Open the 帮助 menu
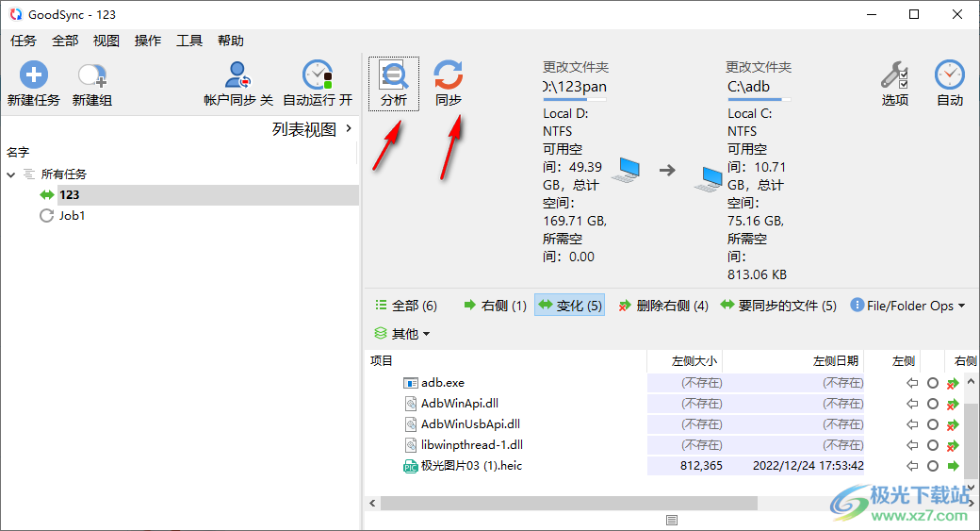The height and width of the screenshot is (531, 980). click(x=231, y=41)
